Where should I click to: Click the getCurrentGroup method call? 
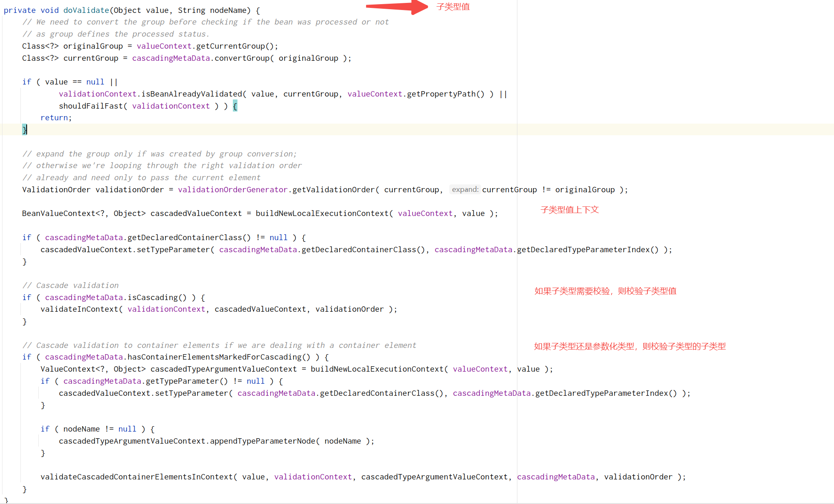(x=230, y=46)
